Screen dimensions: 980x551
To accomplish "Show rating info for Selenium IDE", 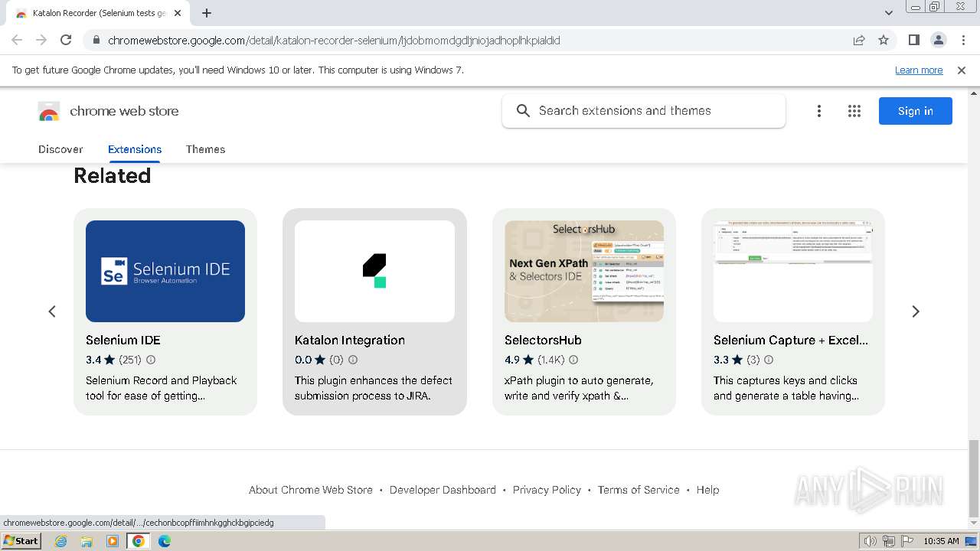I will (151, 360).
